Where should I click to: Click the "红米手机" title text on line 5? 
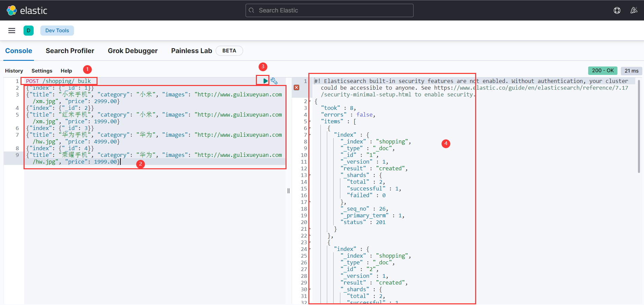click(x=75, y=115)
